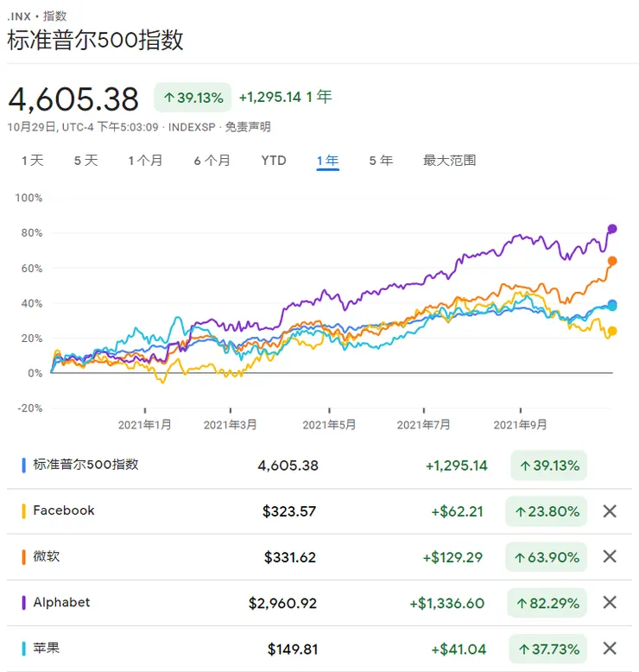Click the header 39.13% gain badge
This screenshot has width=639, height=672.
tap(193, 98)
